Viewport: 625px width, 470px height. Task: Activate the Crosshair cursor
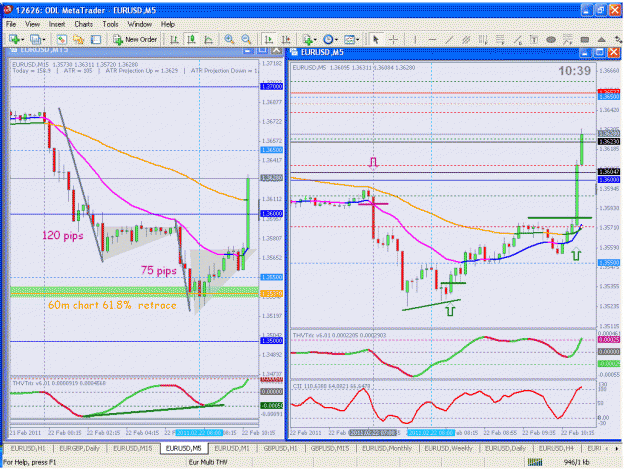click(x=393, y=39)
